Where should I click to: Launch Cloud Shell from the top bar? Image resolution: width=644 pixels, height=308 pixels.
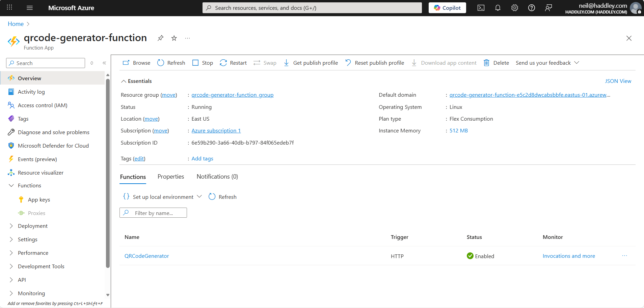481,8
